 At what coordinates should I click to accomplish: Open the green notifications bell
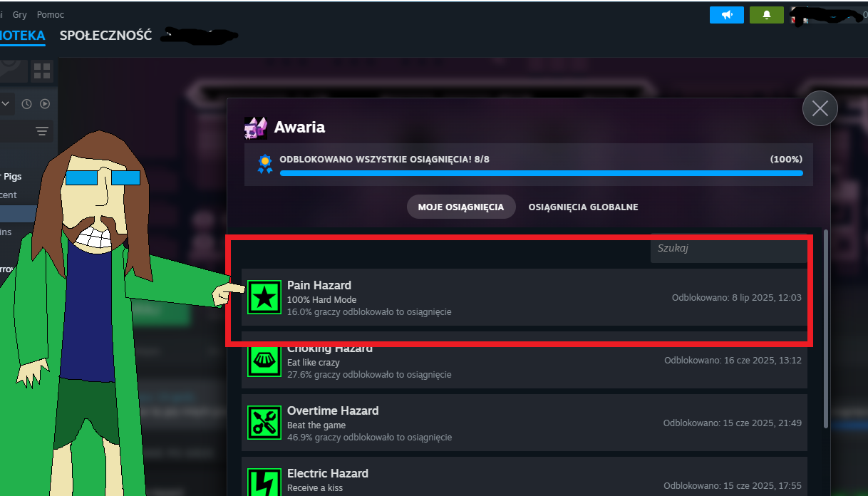[767, 14]
